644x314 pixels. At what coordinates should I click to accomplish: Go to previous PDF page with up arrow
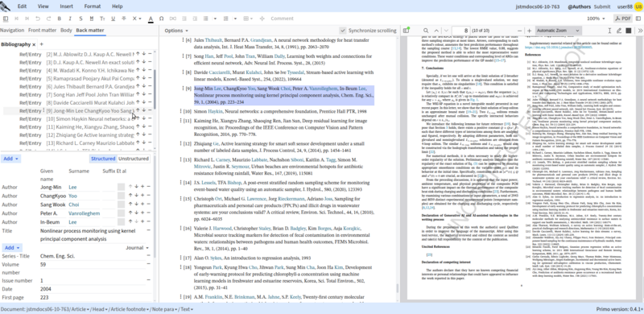436,31
